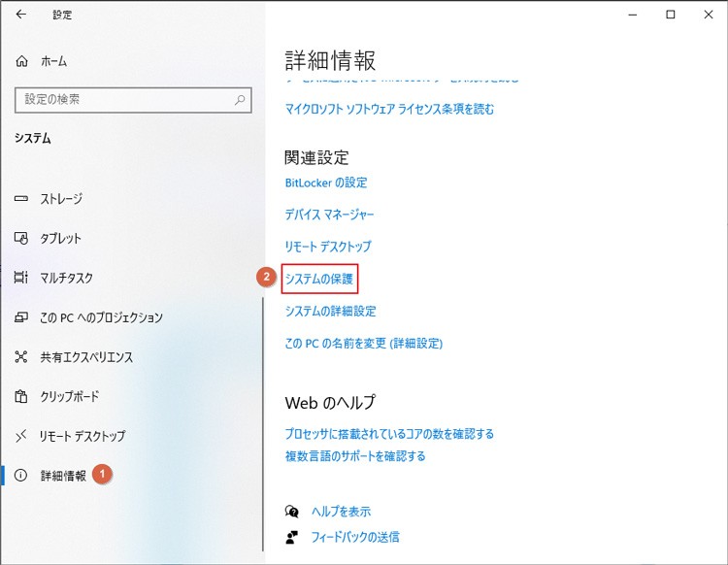
Task: Open デバイス マネージャー link
Action: click(329, 215)
